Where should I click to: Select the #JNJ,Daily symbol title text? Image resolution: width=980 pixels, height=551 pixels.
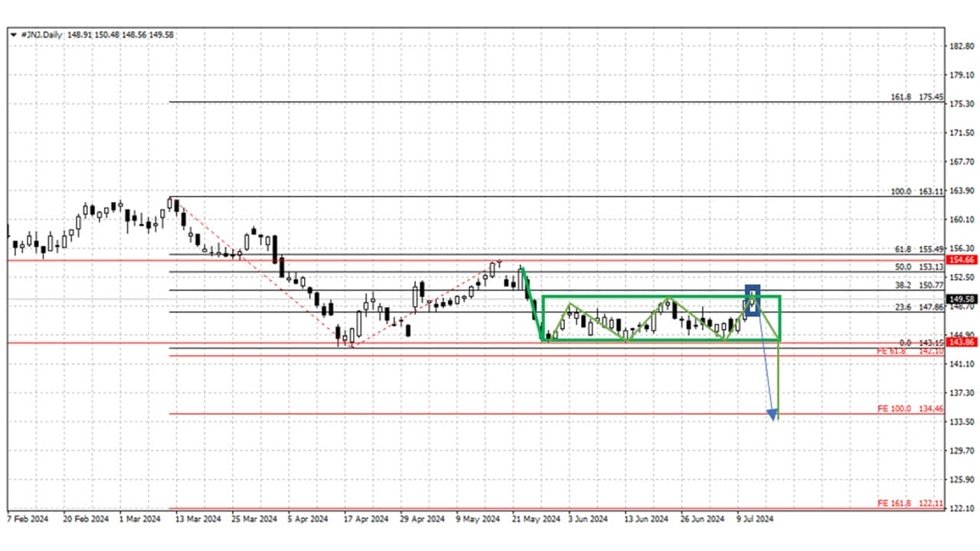pos(41,34)
